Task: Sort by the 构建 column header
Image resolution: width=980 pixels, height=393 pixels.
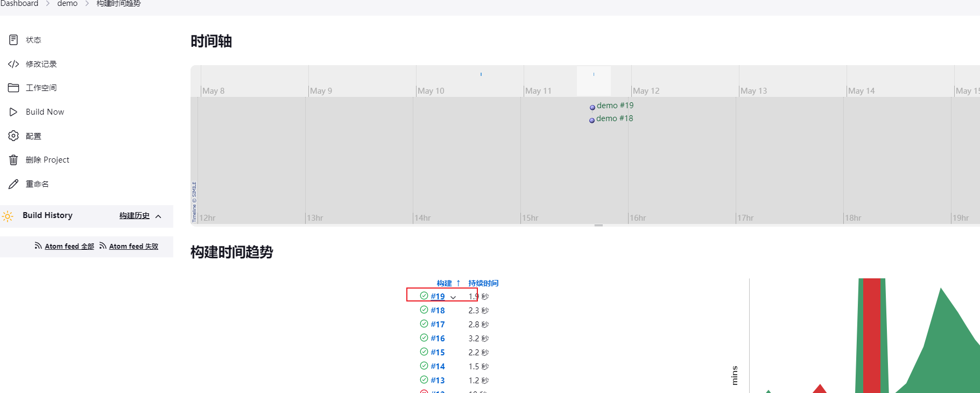Action: (x=444, y=283)
